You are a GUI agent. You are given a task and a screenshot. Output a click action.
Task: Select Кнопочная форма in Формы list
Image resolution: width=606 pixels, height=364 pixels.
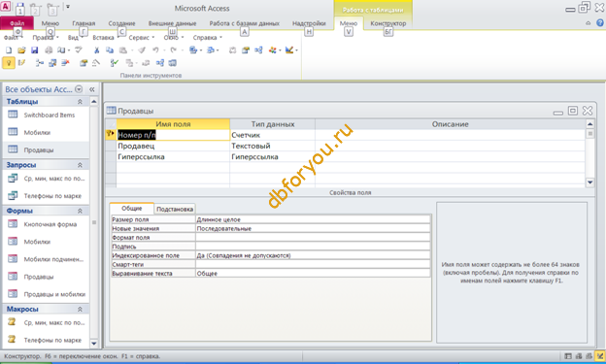coord(50,224)
